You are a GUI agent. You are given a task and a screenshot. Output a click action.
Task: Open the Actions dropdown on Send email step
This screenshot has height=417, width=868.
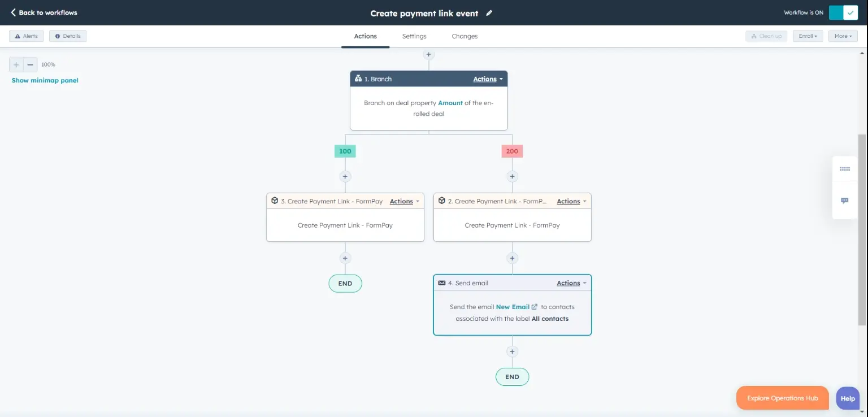pyautogui.click(x=571, y=283)
